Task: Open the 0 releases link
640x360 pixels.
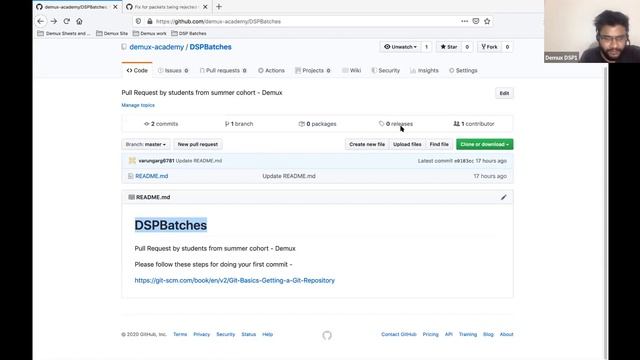Action: point(396,124)
